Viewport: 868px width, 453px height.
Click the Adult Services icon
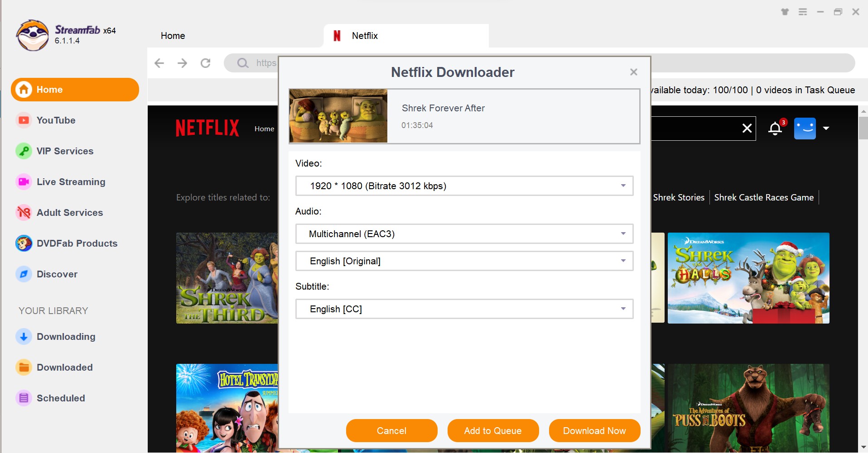(x=24, y=213)
